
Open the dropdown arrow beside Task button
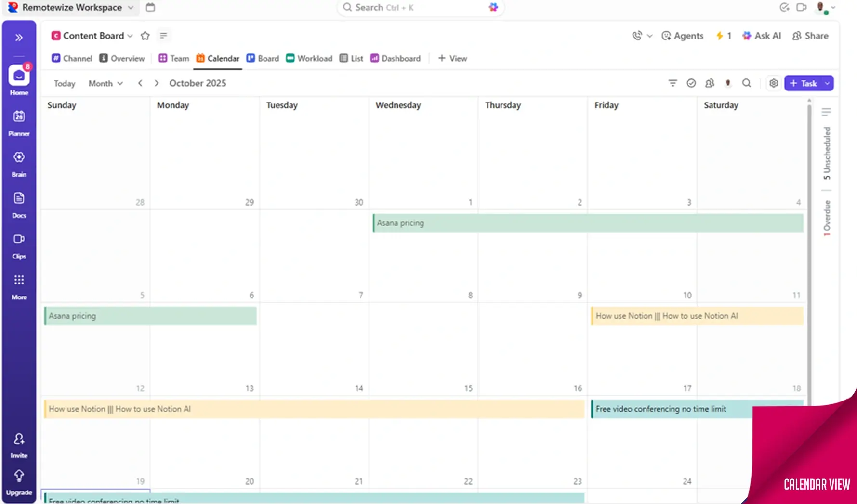(x=827, y=83)
